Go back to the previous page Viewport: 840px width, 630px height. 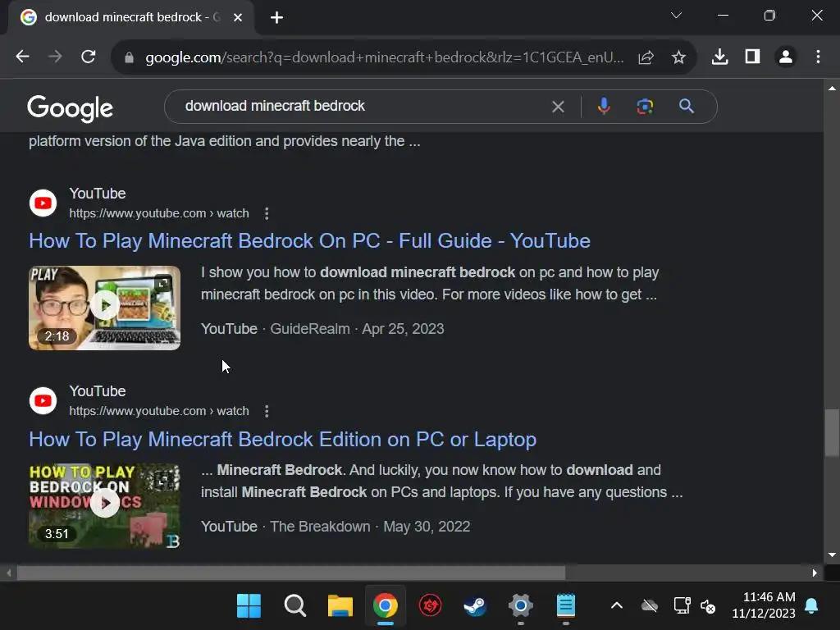(x=22, y=57)
